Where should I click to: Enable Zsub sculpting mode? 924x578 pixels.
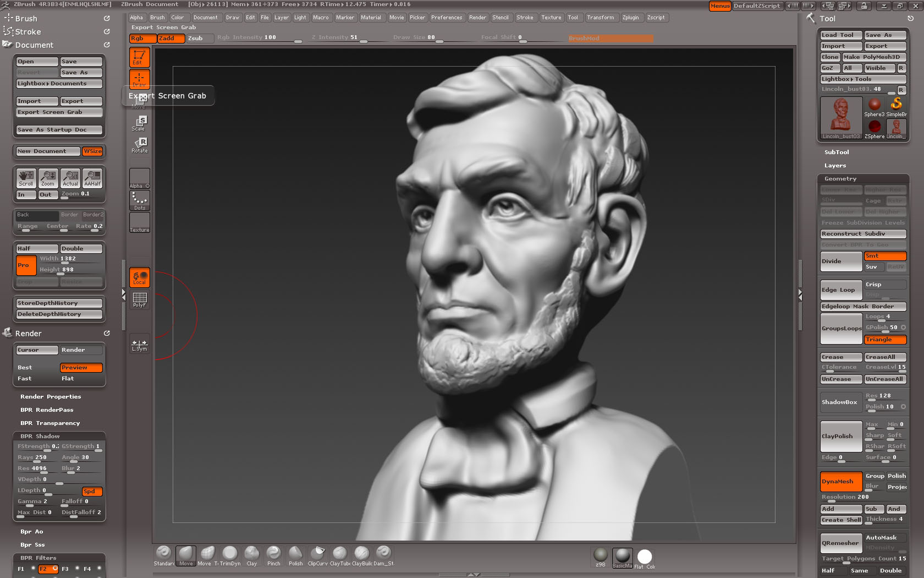click(x=199, y=39)
